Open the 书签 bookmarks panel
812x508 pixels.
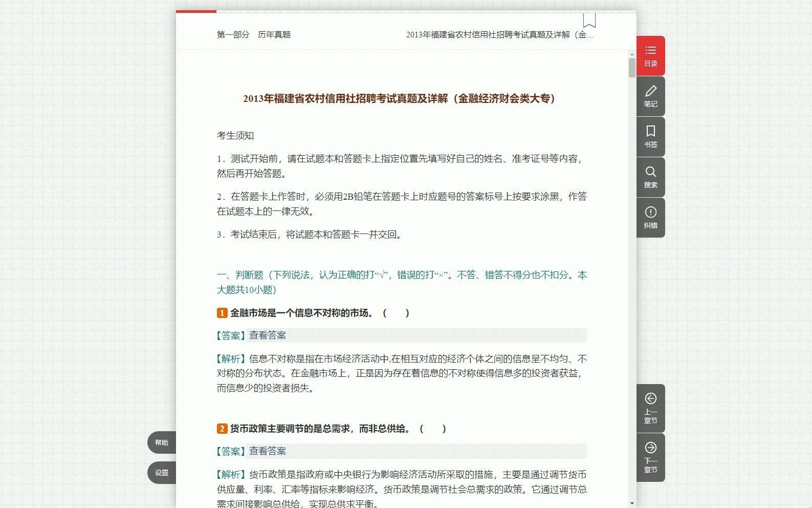point(650,137)
